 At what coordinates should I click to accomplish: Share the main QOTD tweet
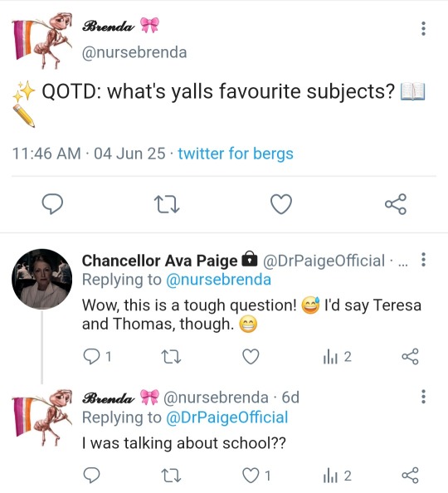click(396, 204)
